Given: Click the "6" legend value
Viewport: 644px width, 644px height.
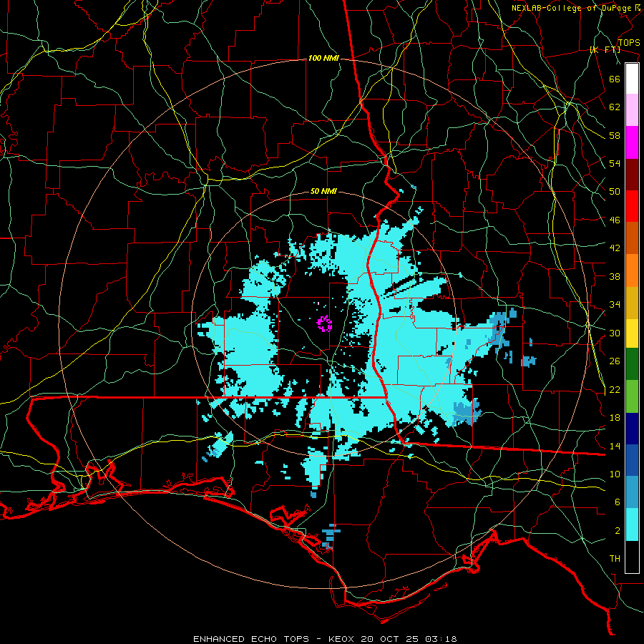Looking at the screenshot, I should coord(617,502).
